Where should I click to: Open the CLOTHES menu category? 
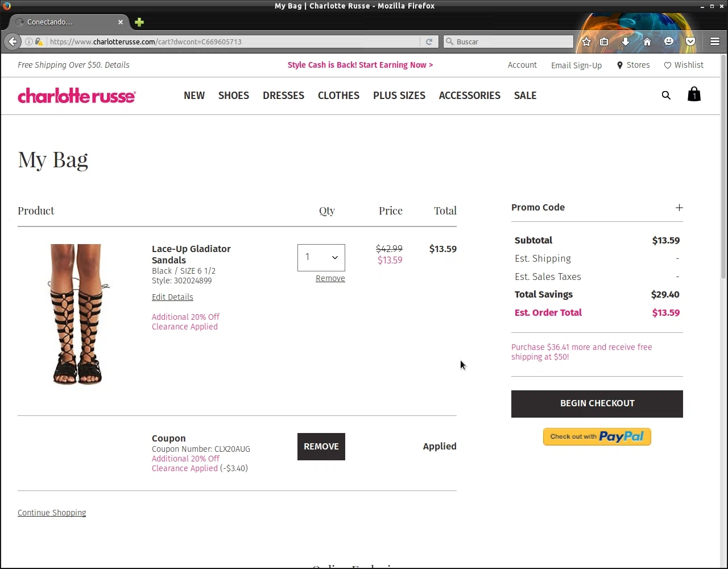[x=338, y=96]
